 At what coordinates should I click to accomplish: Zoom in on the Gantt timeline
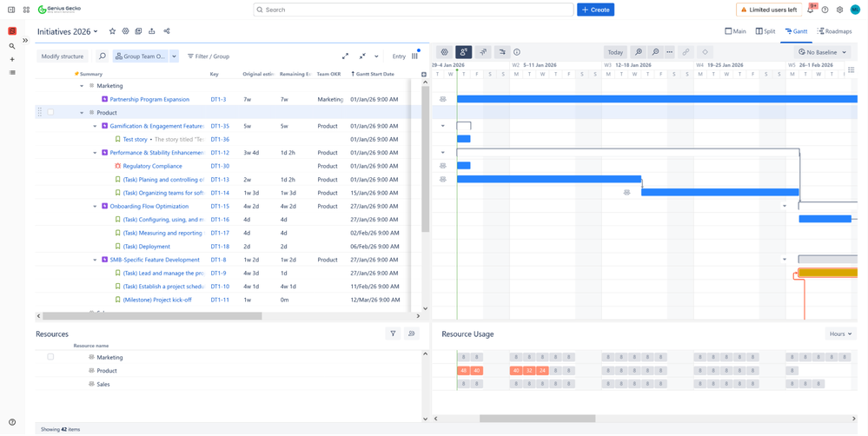pyautogui.click(x=639, y=52)
